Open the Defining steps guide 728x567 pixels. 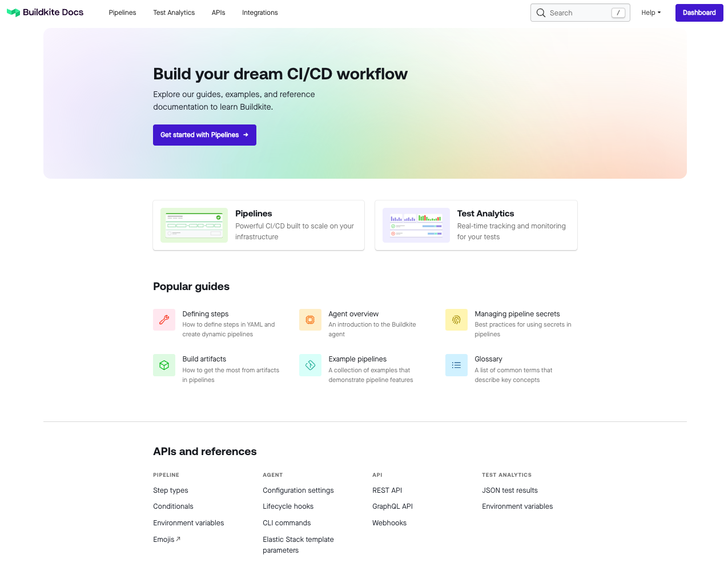206,314
